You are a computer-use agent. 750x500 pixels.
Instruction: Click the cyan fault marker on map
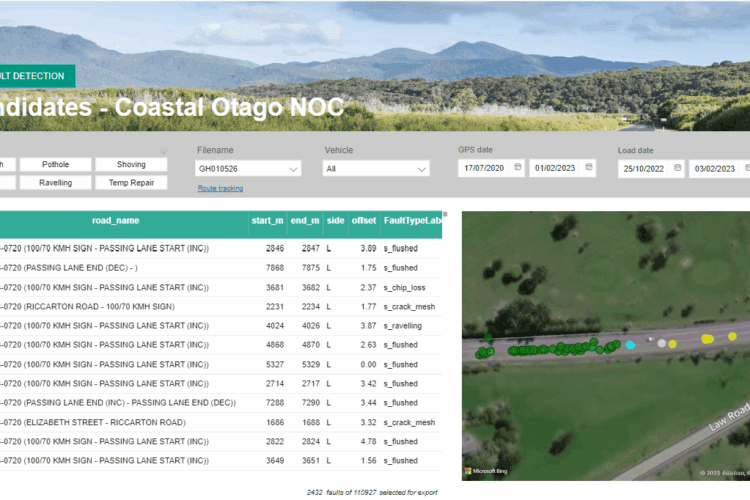click(x=630, y=344)
